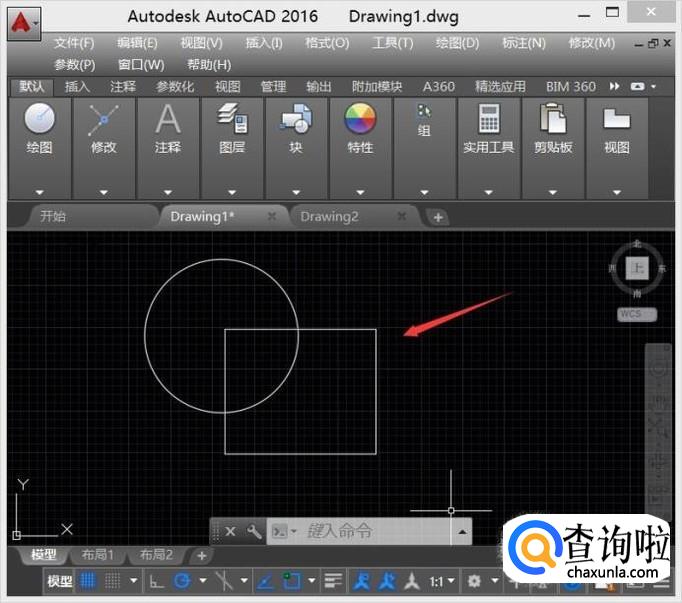The width and height of the screenshot is (682, 603).
Task: Click the ViewCube 上 (Top) face
Action: [x=637, y=268]
